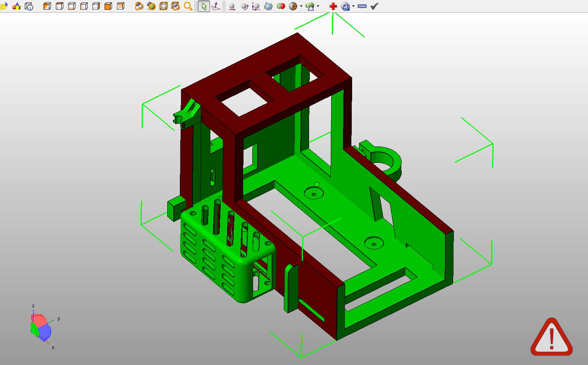Viewport: 588px width, 365px height.
Task: Click the blue ruler measure tool
Action: [362, 6]
